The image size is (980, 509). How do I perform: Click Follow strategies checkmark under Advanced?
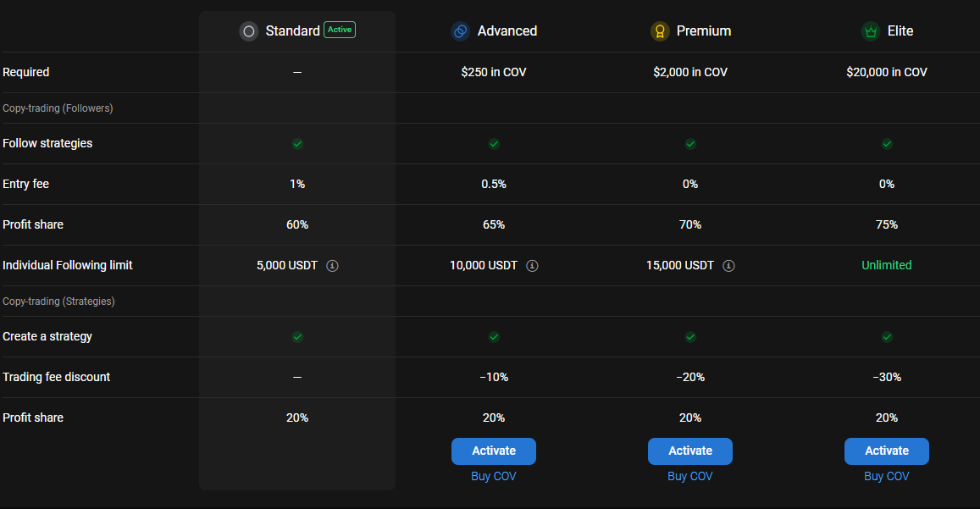pos(494,144)
